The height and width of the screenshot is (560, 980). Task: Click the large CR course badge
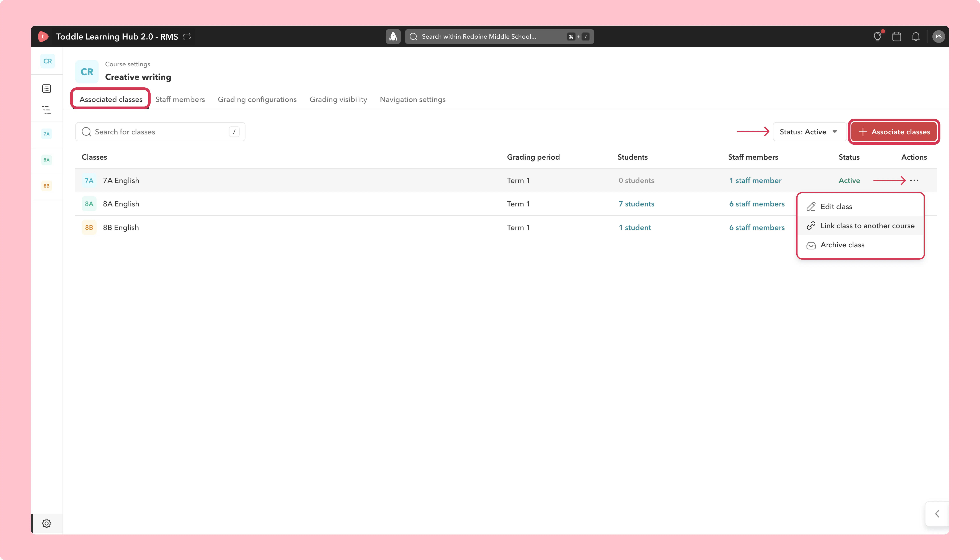87,72
